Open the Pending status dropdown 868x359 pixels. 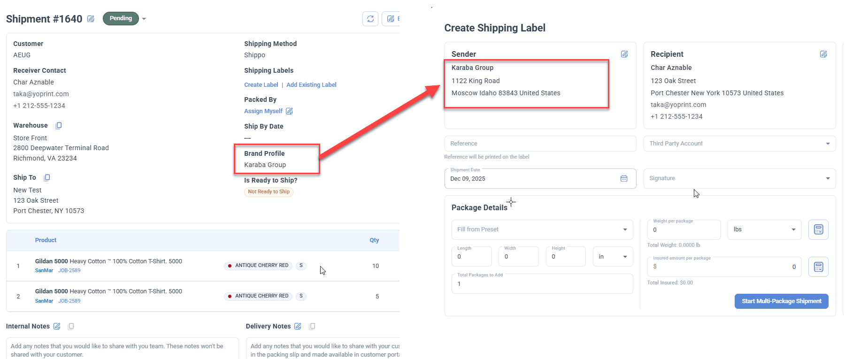pyautogui.click(x=144, y=19)
